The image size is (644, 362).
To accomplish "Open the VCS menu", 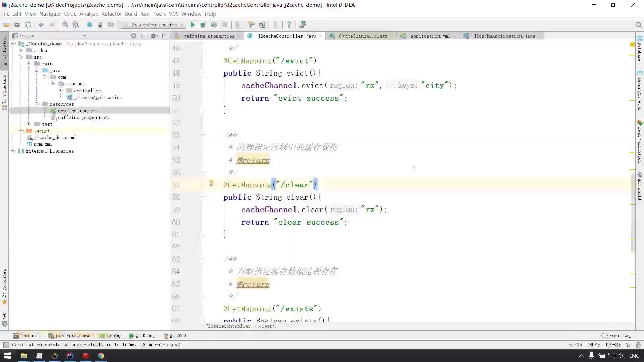I will pyautogui.click(x=173, y=14).
